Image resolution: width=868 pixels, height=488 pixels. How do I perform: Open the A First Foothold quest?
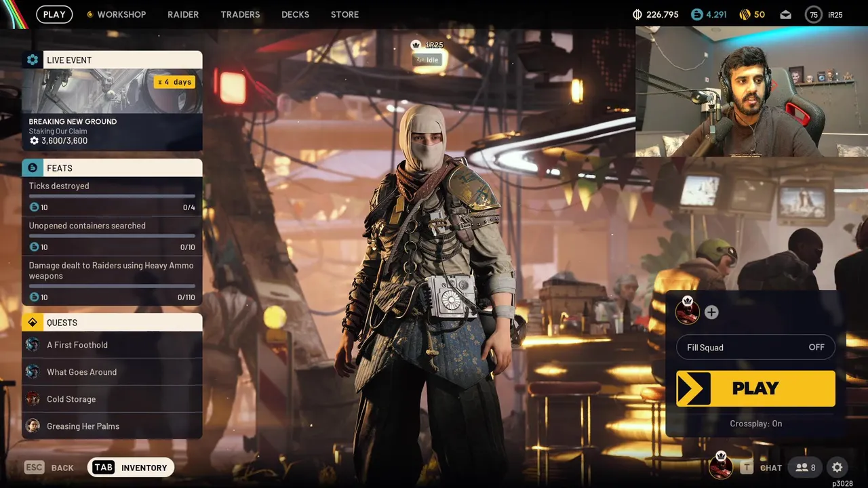point(112,344)
